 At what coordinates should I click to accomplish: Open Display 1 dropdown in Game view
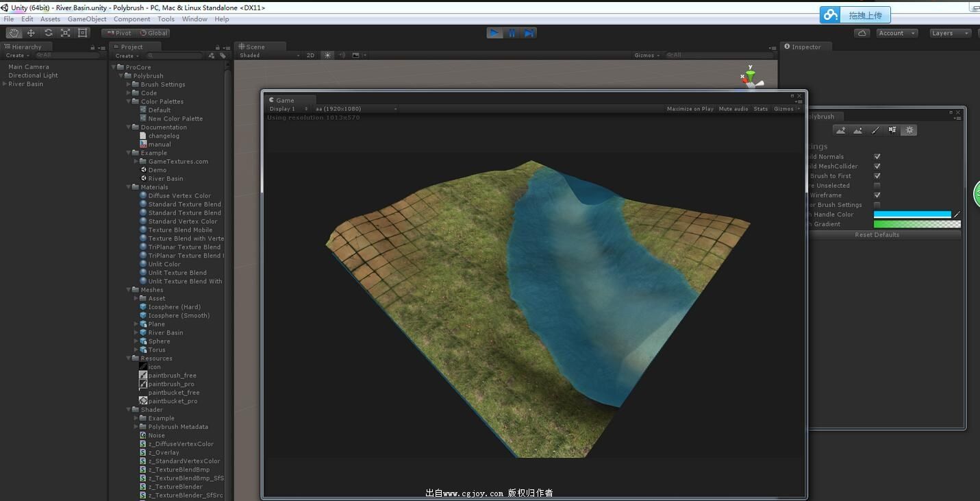[x=287, y=109]
